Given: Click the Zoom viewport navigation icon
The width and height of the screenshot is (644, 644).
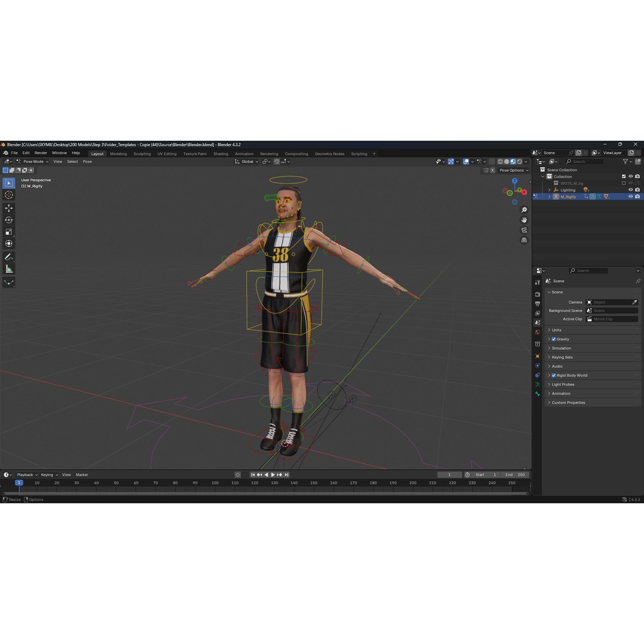Looking at the screenshot, I should (x=524, y=210).
